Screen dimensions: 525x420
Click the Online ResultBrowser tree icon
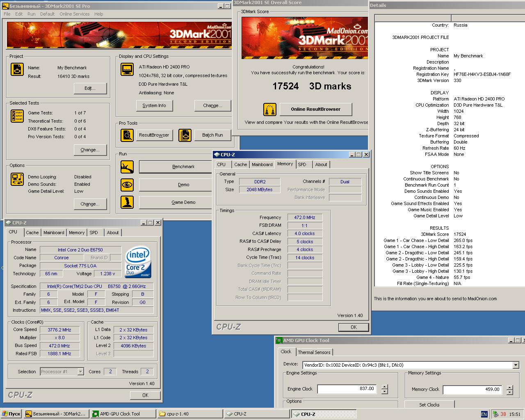point(270,110)
